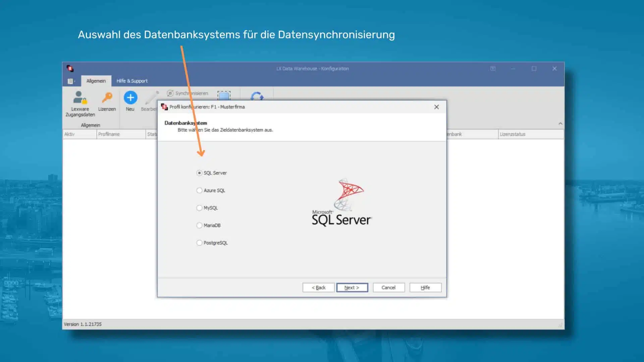Click the blue refresh arrow icon
Image resolution: width=644 pixels, height=362 pixels.
(257, 97)
